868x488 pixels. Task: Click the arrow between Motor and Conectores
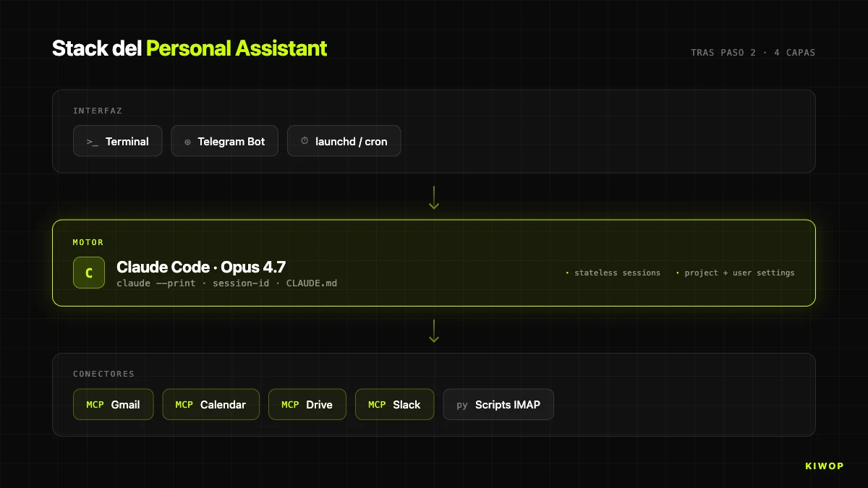click(434, 330)
